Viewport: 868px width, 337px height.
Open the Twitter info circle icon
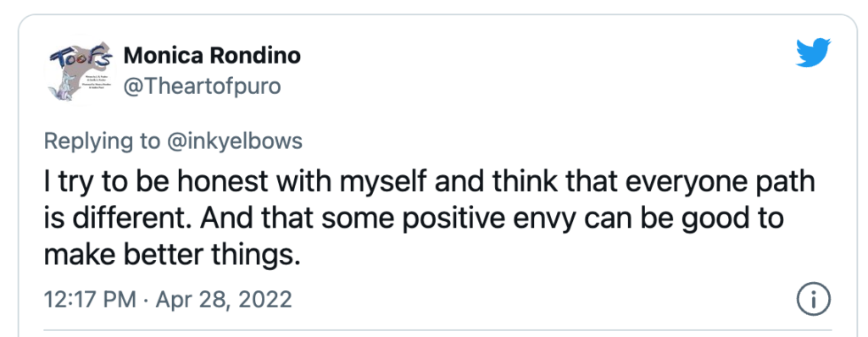coord(814,300)
